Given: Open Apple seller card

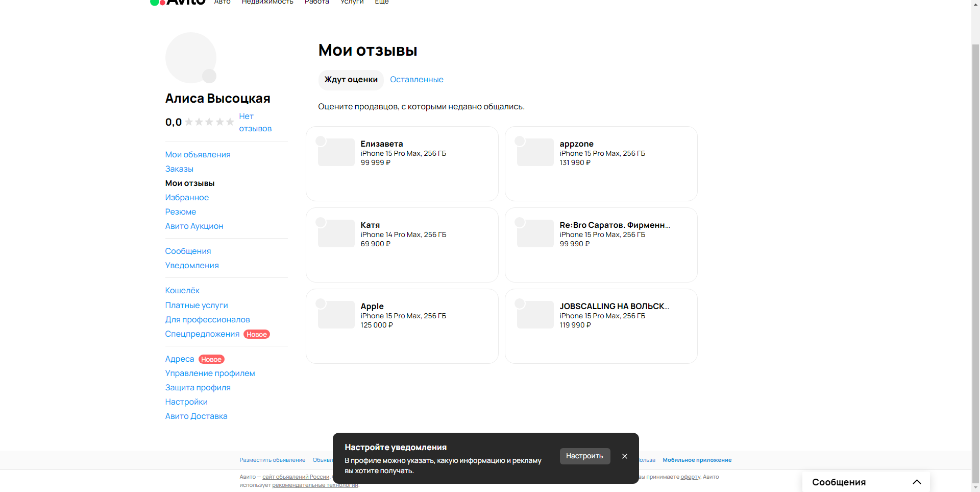Looking at the screenshot, I should point(402,326).
